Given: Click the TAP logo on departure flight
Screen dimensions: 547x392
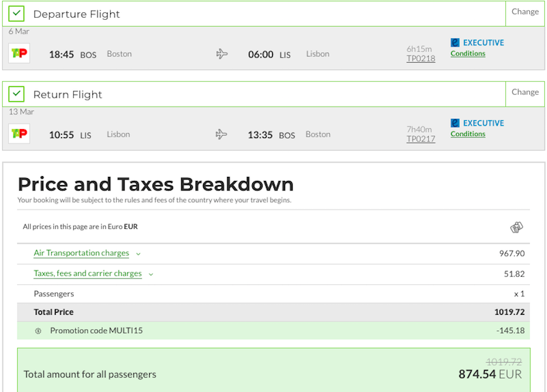Looking at the screenshot, I should 19,53.
